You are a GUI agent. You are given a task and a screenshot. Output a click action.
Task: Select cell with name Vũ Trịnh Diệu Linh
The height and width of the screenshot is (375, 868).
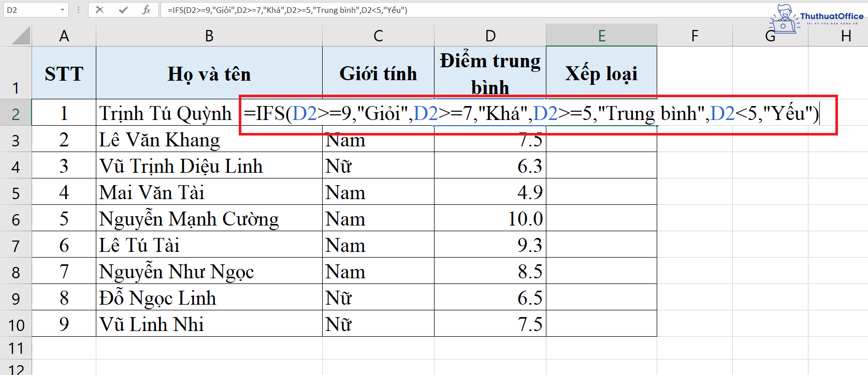pos(209,166)
